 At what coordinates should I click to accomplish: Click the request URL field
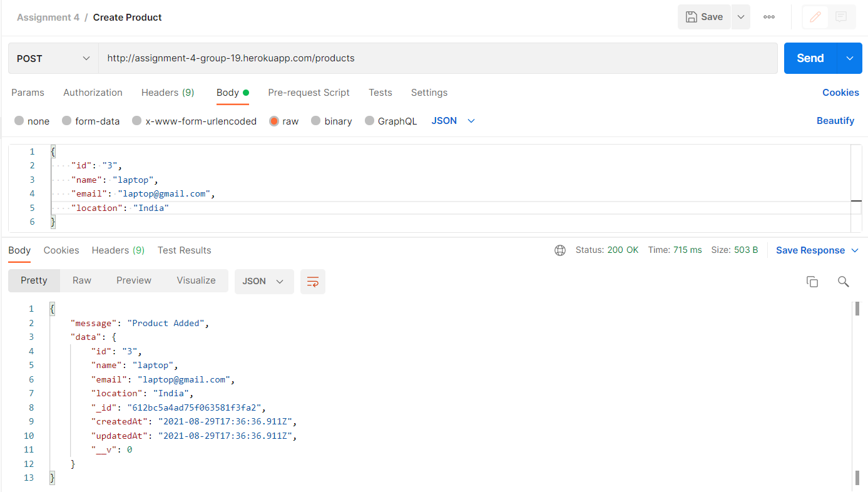pyautogui.click(x=375, y=58)
